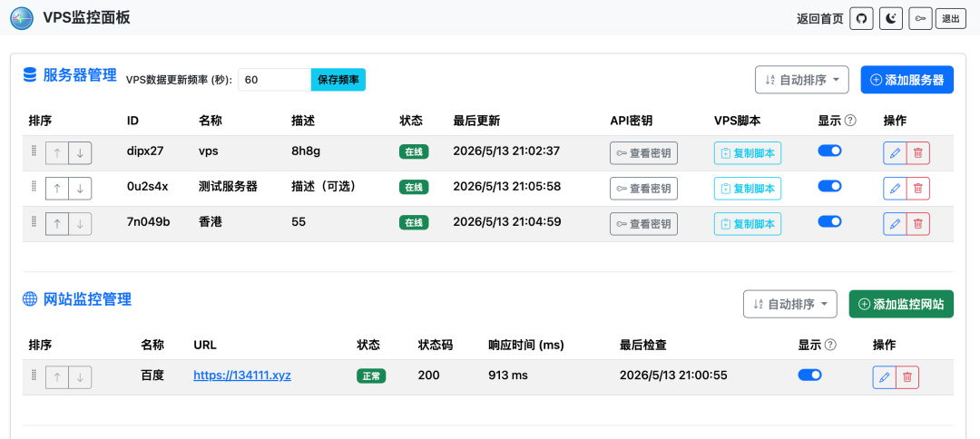Grab drag handle of 7n049b row
Screen dimensions: 980x439
34,221
